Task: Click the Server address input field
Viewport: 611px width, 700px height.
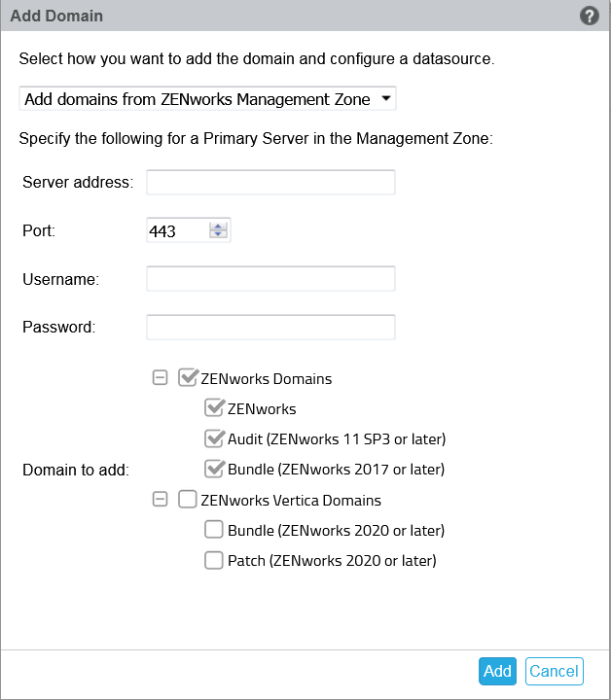Action: pos(270,182)
